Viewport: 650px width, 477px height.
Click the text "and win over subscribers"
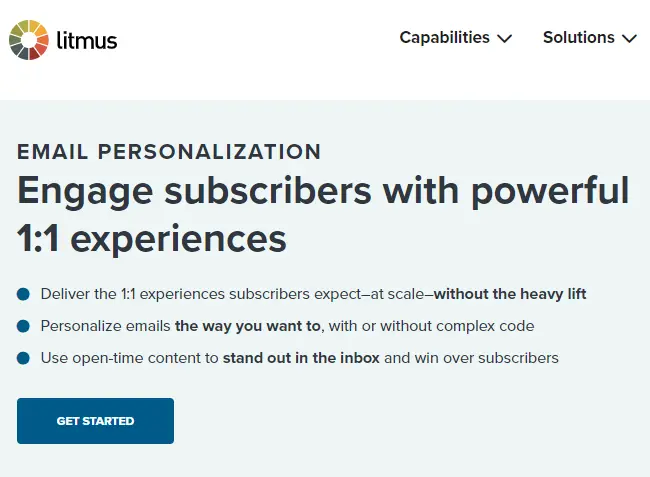tap(471, 358)
